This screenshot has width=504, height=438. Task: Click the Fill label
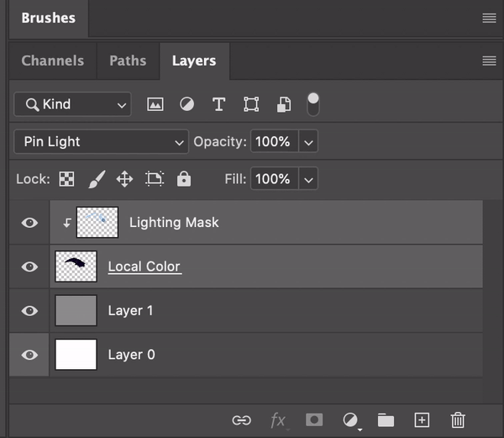pos(235,179)
